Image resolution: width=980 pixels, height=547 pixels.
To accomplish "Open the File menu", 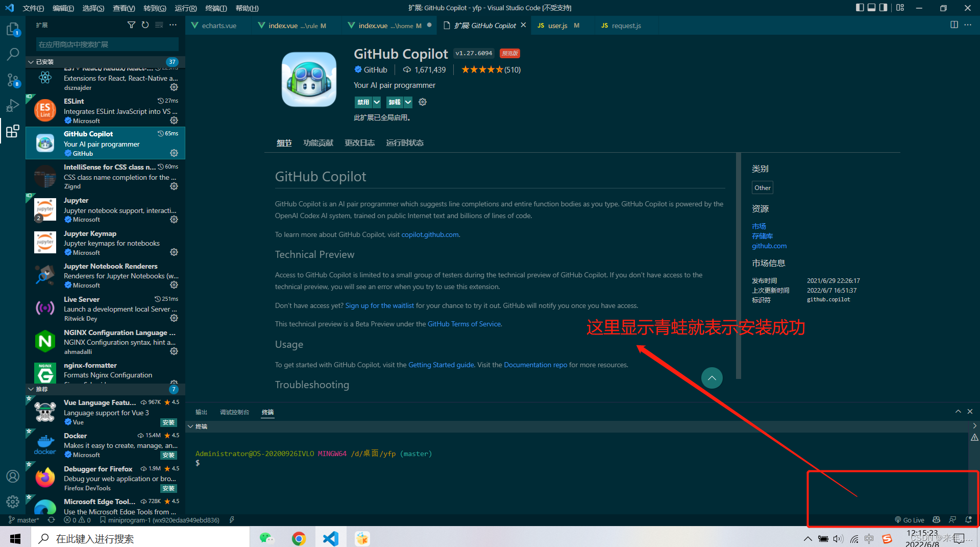I will pos(33,8).
